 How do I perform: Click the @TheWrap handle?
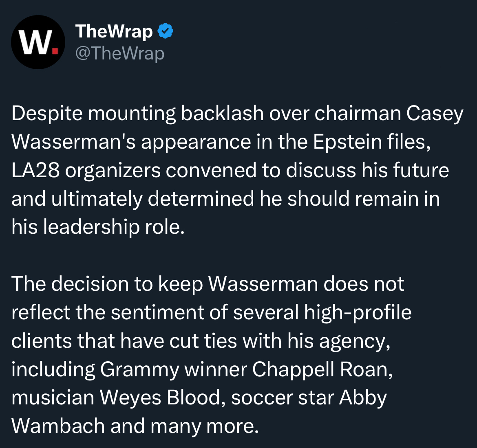tap(120, 53)
